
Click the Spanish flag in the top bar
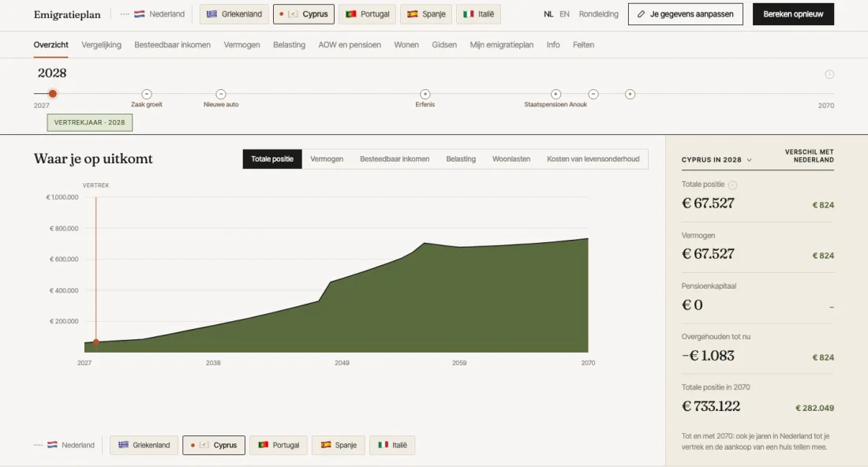[x=413, y=14]
